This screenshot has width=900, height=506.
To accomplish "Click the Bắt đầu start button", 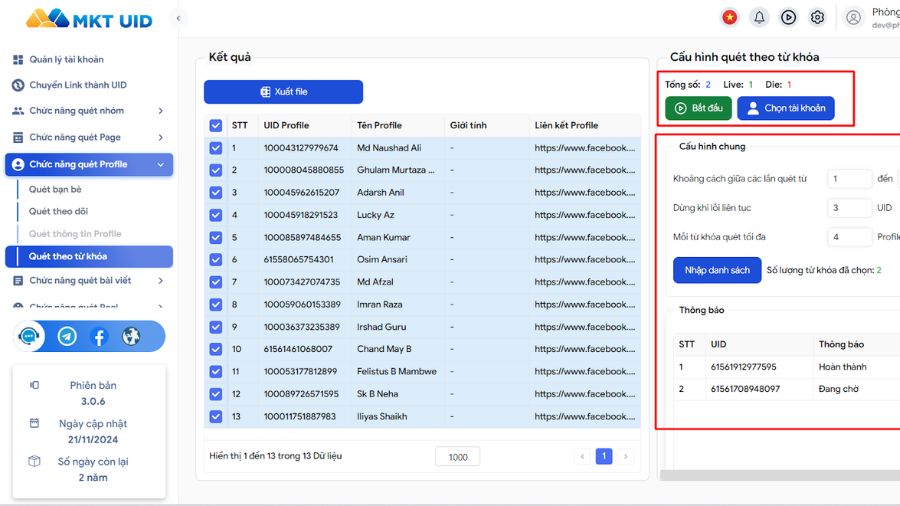I will [x=698, y=108].
